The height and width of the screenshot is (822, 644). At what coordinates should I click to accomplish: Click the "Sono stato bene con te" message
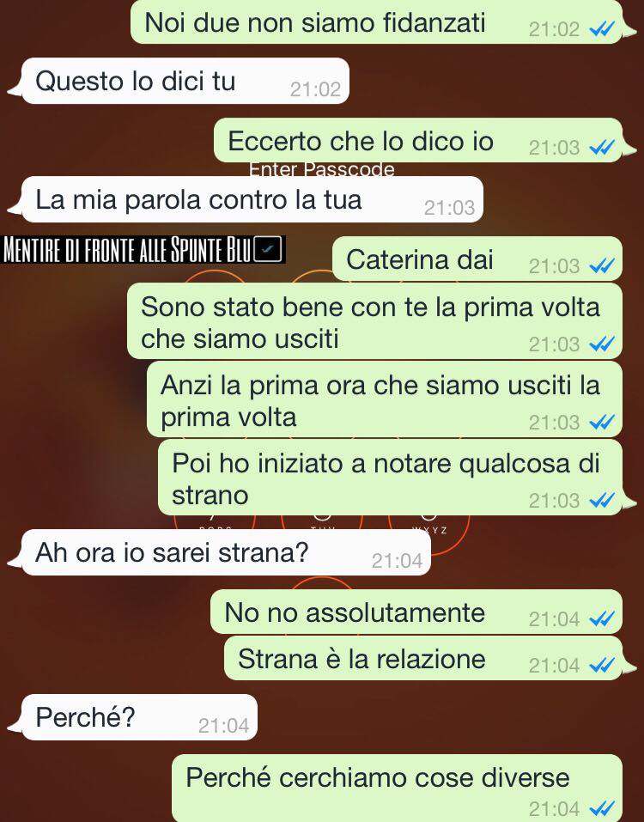click(374, 321)
